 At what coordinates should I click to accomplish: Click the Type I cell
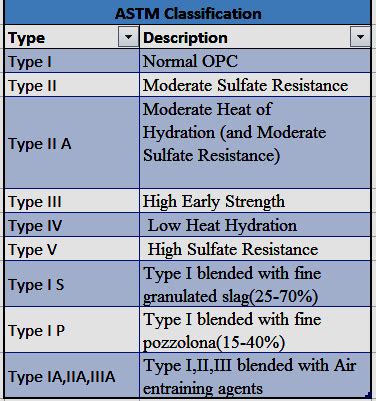click(x=72, y=61)
